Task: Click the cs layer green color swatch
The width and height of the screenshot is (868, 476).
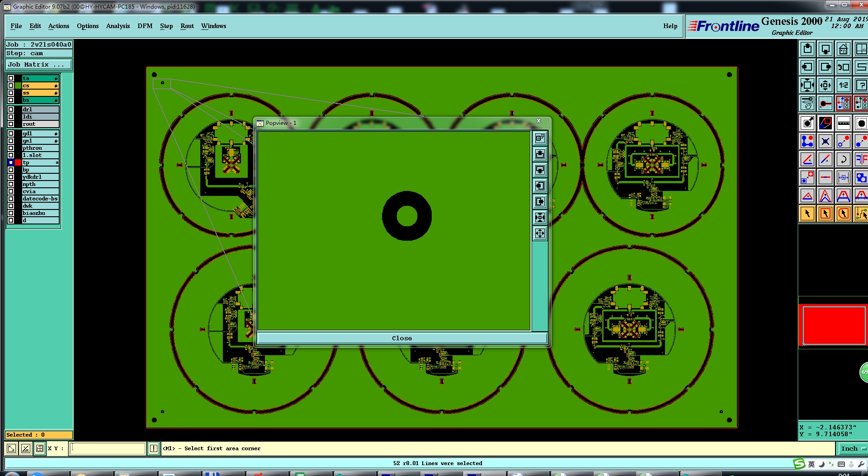Action: tap(18, 86)
